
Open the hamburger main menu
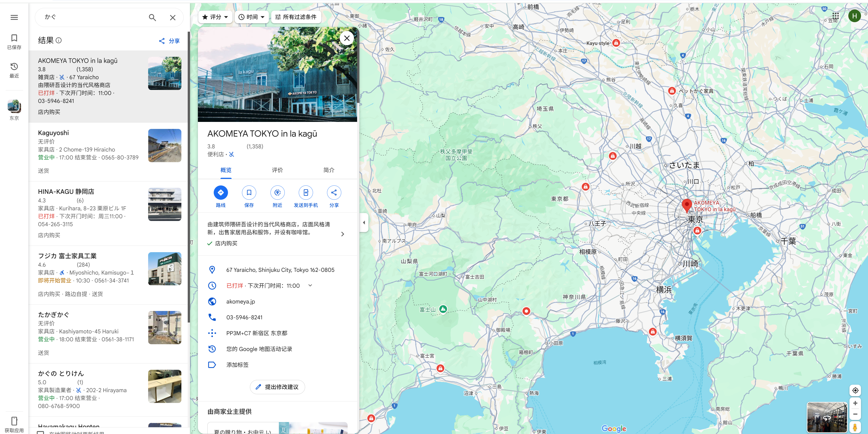click(14, 17)
